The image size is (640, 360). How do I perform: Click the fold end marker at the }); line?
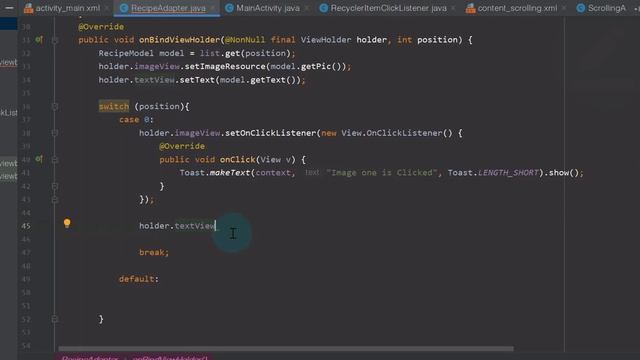pyautogui.click(x=55, y=200)
